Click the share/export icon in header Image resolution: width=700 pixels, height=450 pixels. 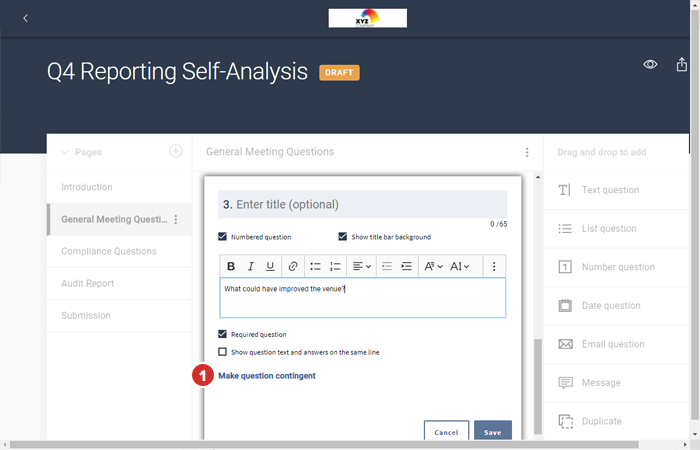point(682,64)
